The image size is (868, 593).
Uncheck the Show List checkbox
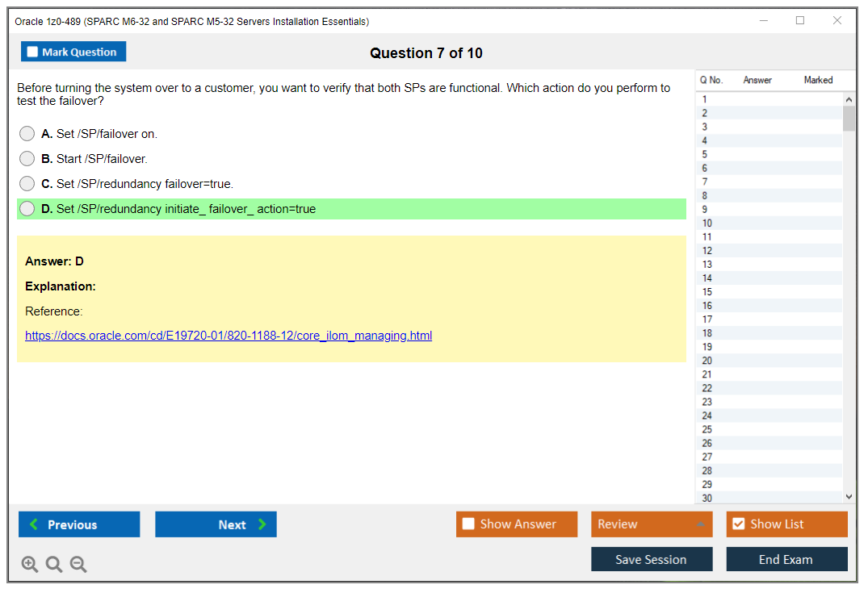[x=738, y=524]
